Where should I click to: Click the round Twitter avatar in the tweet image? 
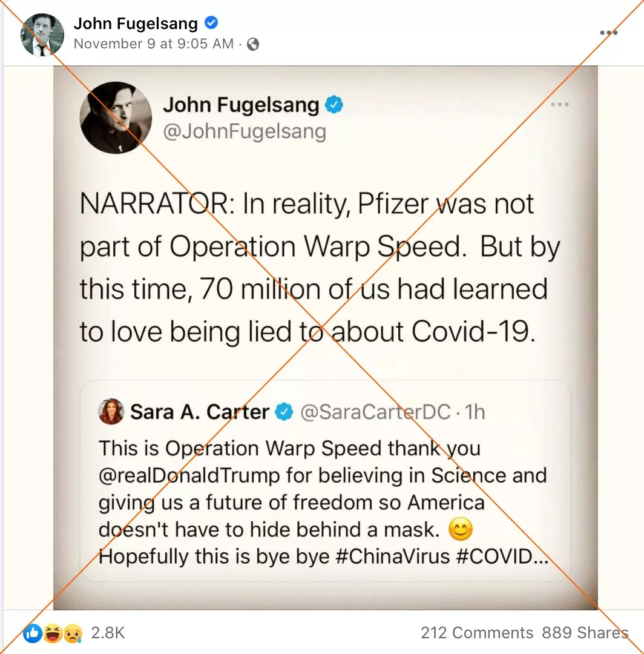[x=116, y=117]
